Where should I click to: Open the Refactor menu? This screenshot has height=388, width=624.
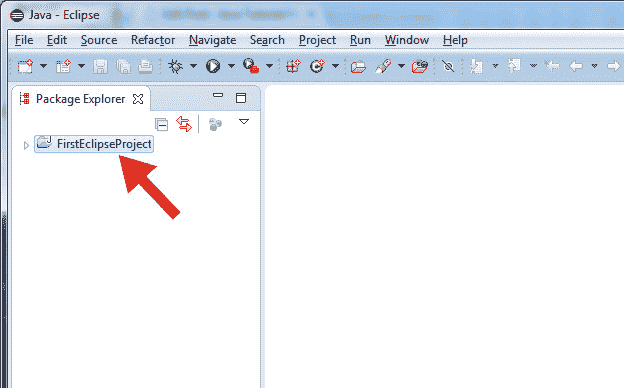coord(153,40)
